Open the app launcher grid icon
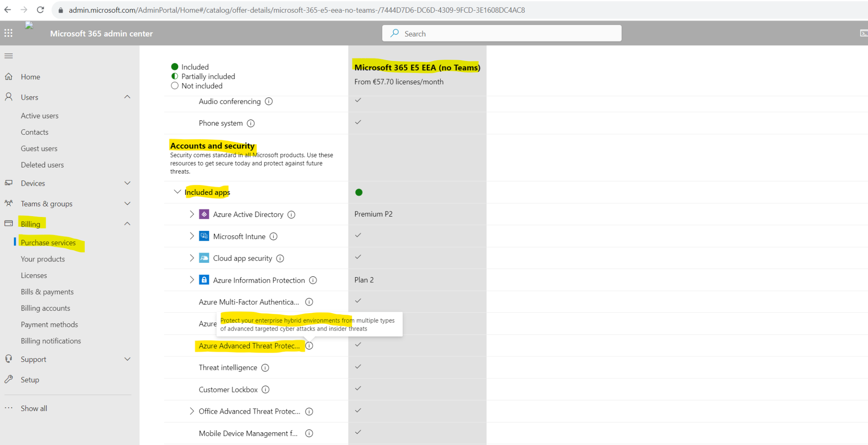Image resolution: width=868 pixels, height=445 pixels. (x=8, y=33)
